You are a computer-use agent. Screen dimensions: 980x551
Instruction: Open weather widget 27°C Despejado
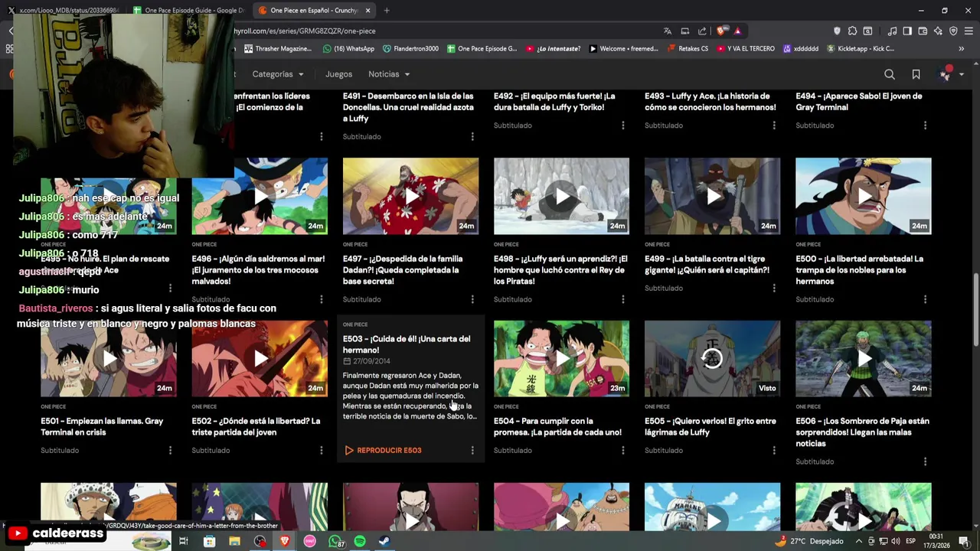(x=808, y=541)
